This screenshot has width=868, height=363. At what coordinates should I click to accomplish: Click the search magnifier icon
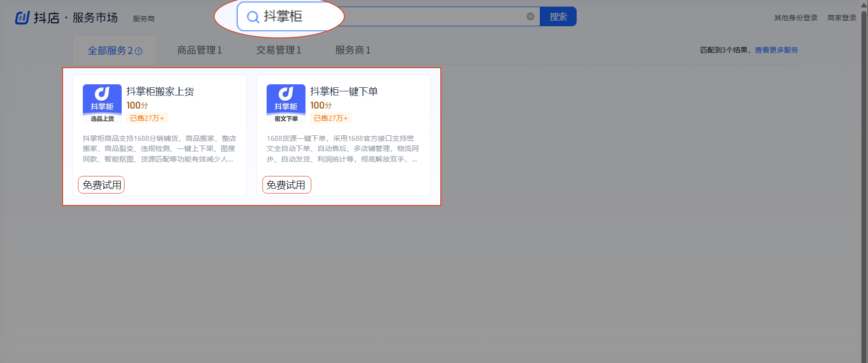coord(252,17)
